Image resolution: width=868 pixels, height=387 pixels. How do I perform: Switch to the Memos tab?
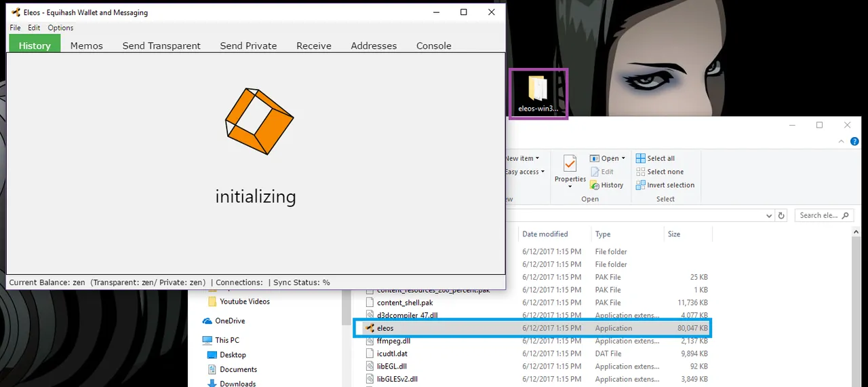87,45
